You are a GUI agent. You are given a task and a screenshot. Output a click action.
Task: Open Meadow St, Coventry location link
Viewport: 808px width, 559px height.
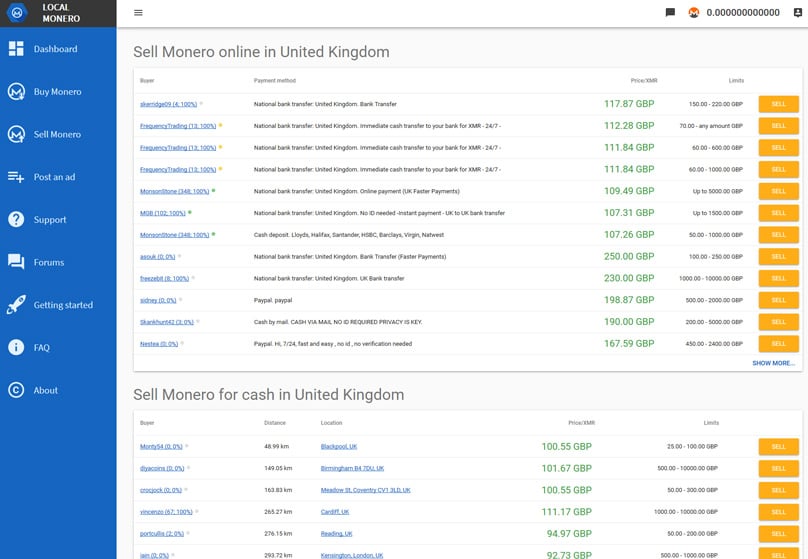pos(365,490)
